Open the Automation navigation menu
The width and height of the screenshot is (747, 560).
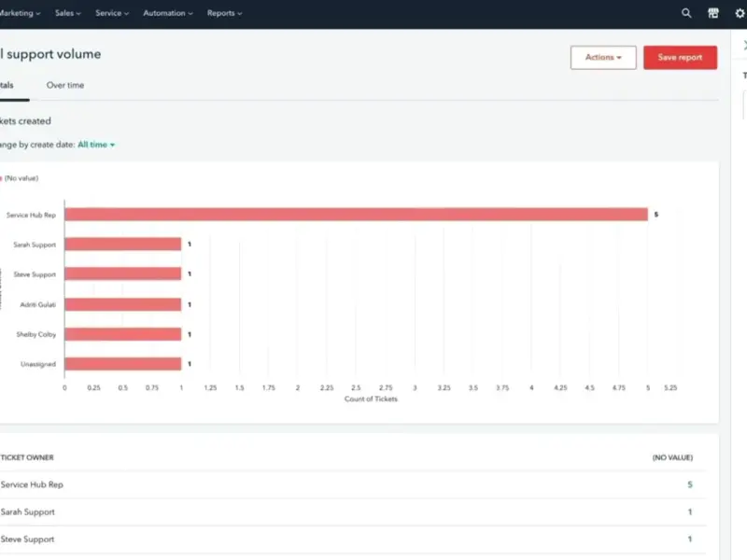tap(168, 14)
